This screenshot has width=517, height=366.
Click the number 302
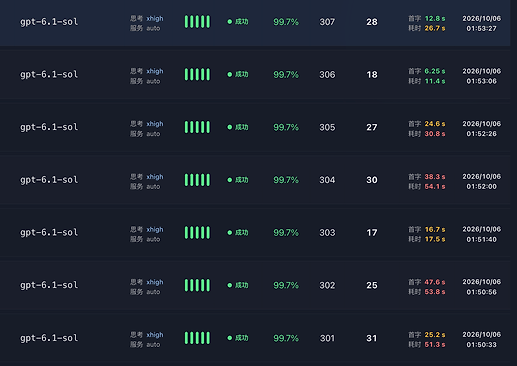[x=327, y=285]
